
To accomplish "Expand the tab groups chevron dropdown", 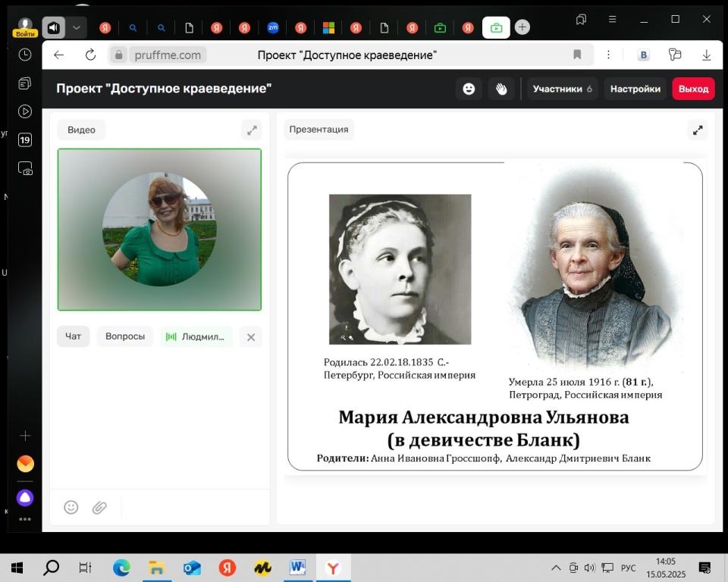I will point(77,27).
